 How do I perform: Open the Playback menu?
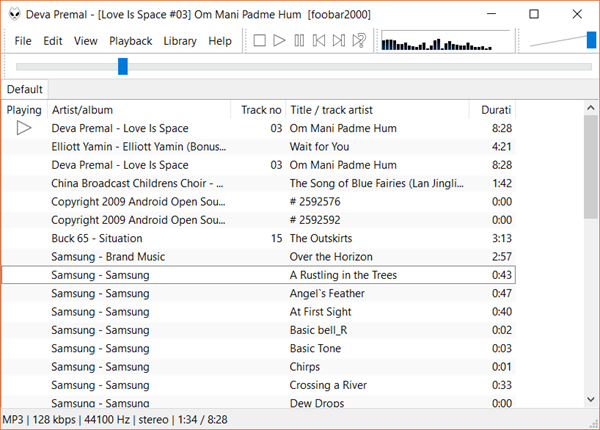pos(130,41)
